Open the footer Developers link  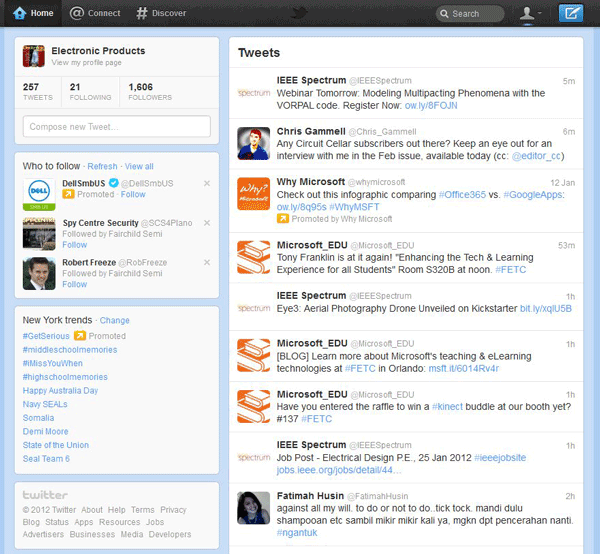pyautogui.click(x=170, y=534)
